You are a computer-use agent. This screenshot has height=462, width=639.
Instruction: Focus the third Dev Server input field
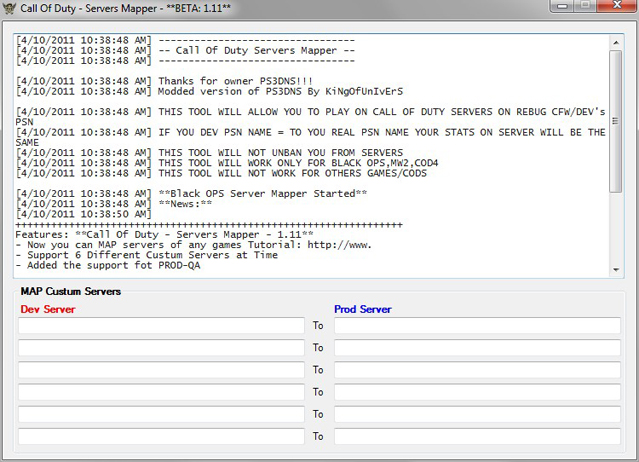(x=161, y=370)
